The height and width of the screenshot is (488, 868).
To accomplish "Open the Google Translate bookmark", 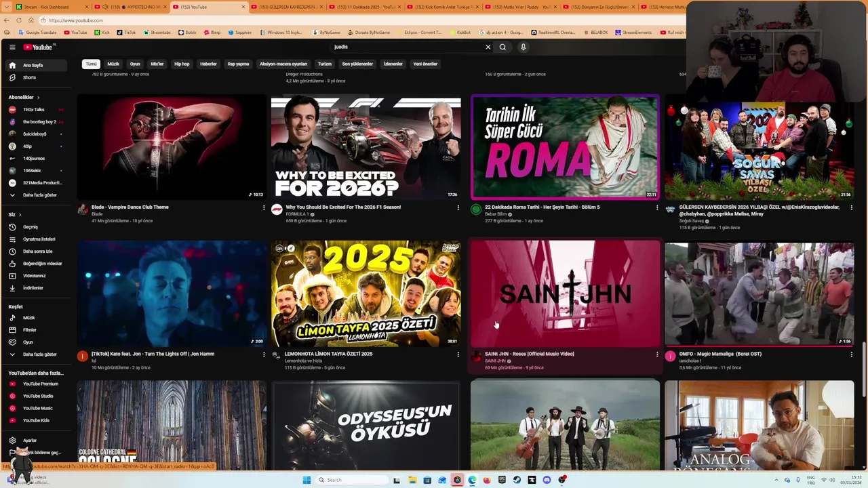I will coord(37,33).
